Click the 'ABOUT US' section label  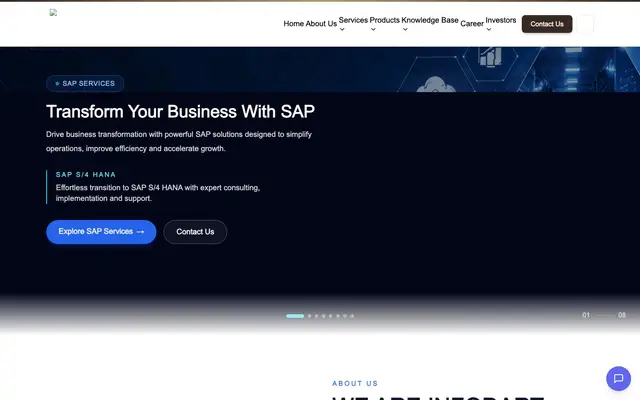(355, 384)
